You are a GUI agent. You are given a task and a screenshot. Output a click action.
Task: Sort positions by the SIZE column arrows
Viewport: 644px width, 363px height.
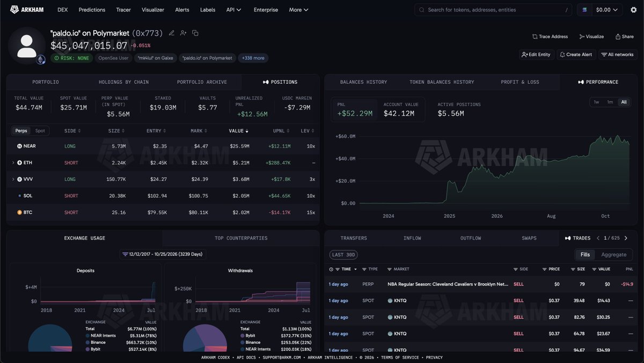(x=123, y=131)
